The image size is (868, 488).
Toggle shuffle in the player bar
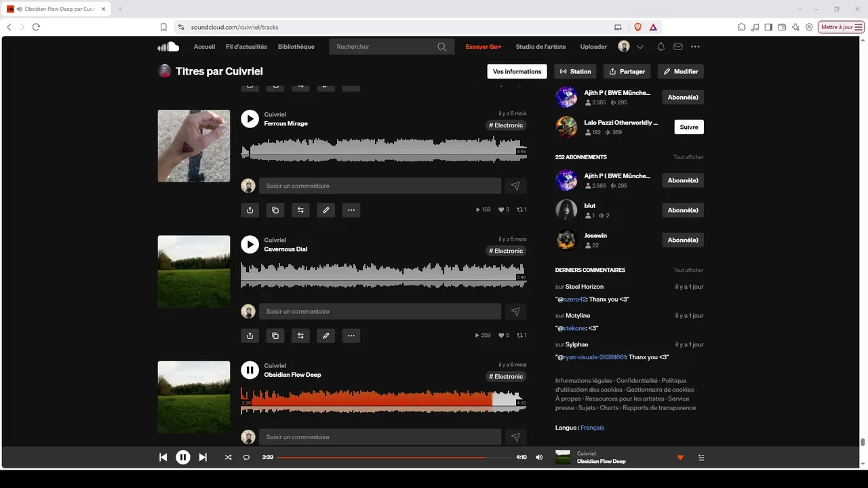tap(228, 457)
